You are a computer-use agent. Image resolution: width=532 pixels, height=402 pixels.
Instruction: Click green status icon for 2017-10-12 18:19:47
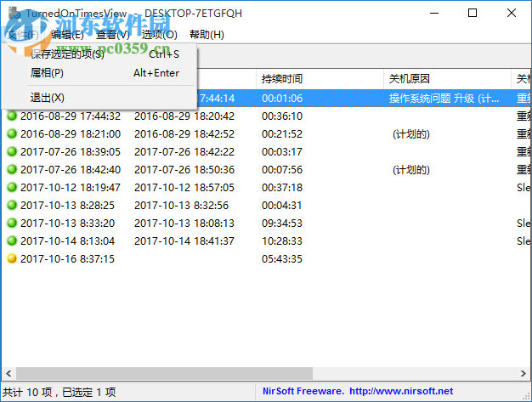coord(12,187)
